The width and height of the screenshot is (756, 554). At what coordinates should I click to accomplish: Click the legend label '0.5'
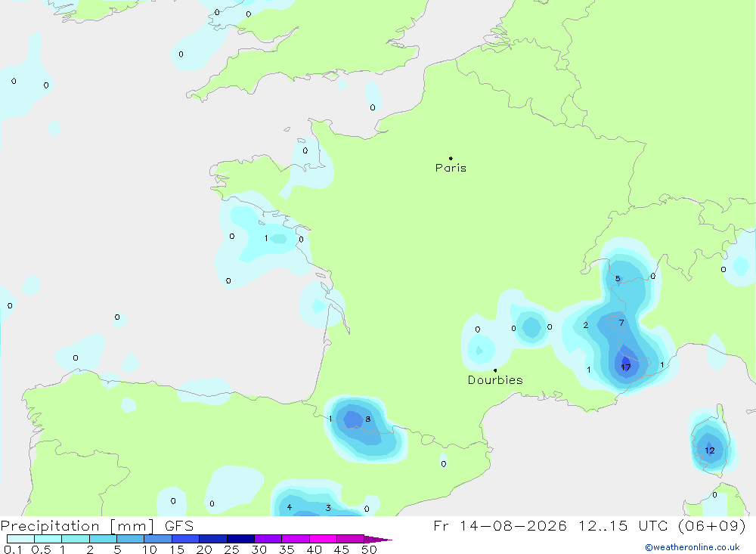[41, 549]
